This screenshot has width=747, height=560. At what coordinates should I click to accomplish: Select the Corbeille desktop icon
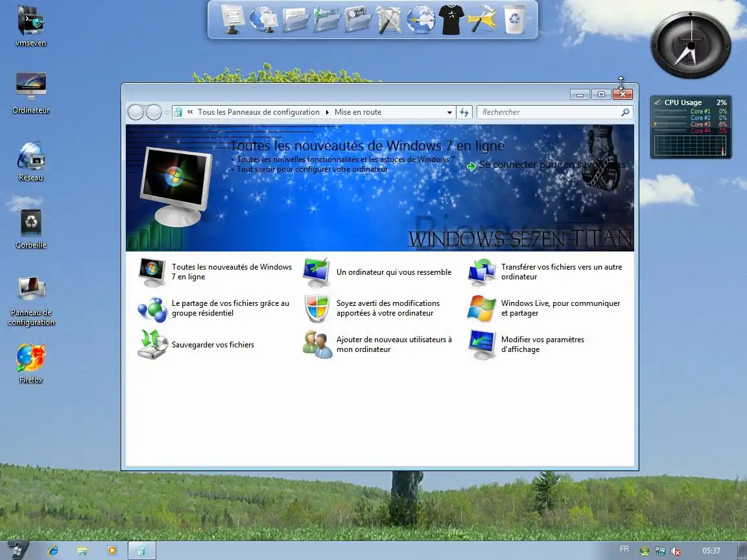(x=31, y=229)
